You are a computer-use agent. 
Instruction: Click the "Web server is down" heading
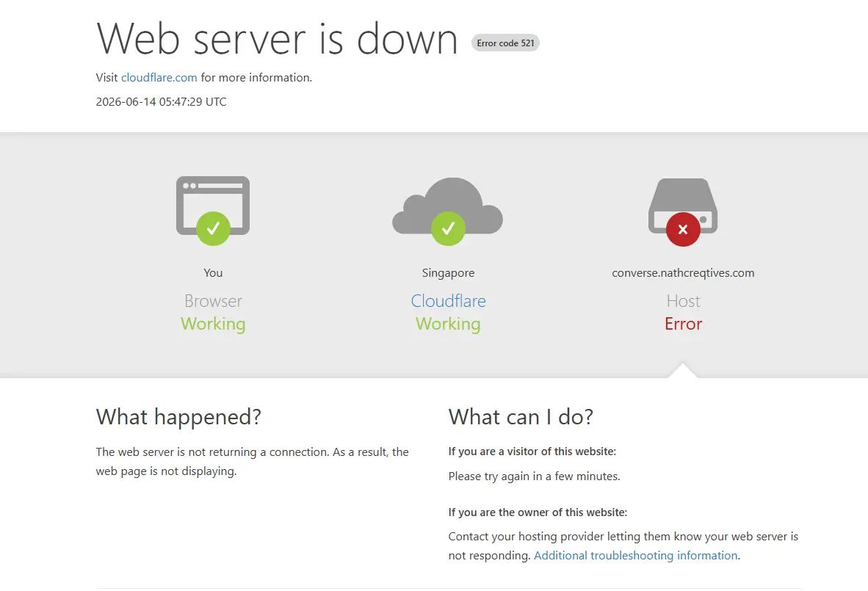pyautogui.click(x=278, y=39)
